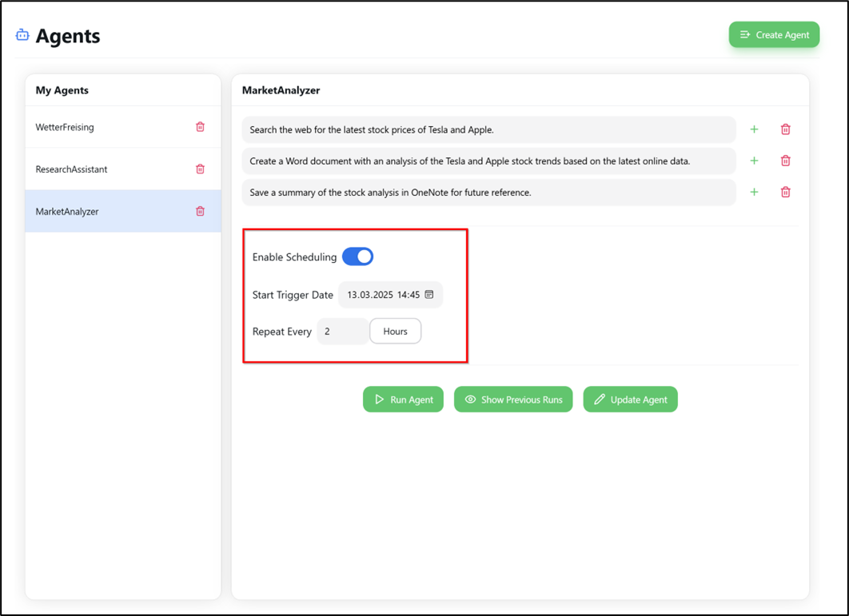Image resolution: width=849 pixels, height=616 pixels.
Task: Add step after the Word document task
Action: 754,161
